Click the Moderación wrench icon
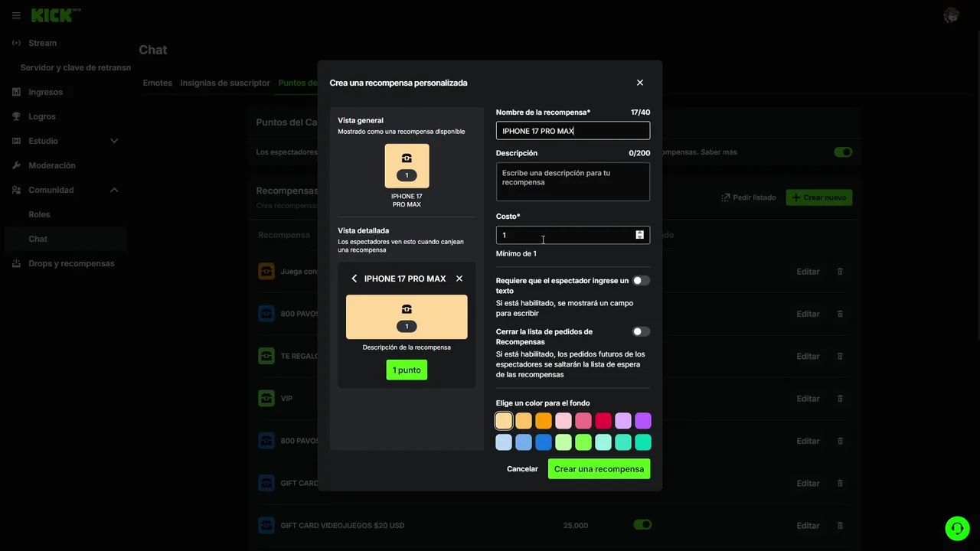 click(16, 165)
